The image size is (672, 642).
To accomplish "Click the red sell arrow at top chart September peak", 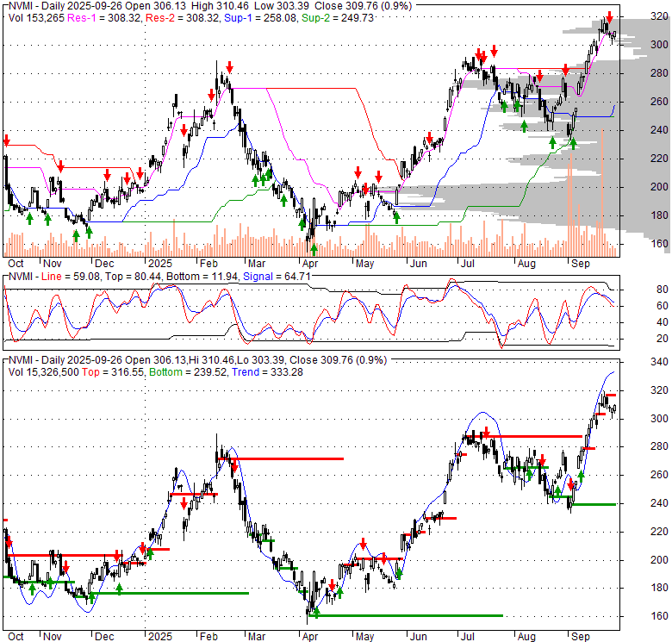I will (609, 16).
